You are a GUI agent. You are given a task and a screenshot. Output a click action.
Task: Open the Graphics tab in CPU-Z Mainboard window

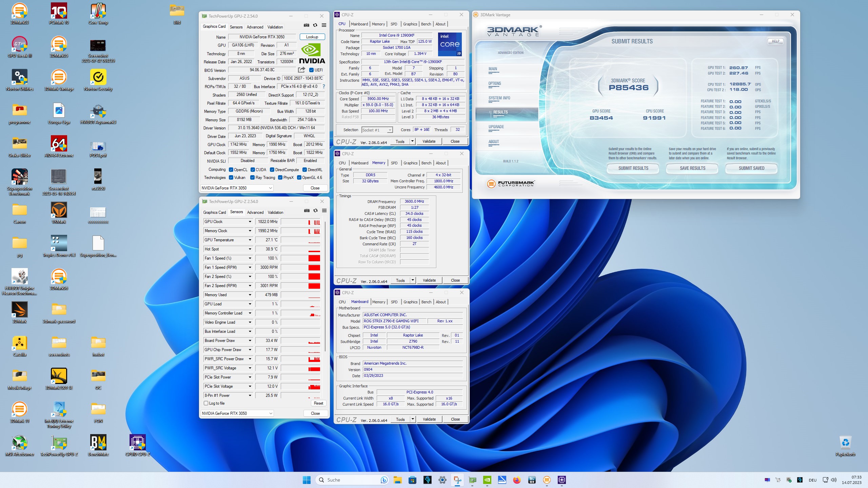coord(410,302)
